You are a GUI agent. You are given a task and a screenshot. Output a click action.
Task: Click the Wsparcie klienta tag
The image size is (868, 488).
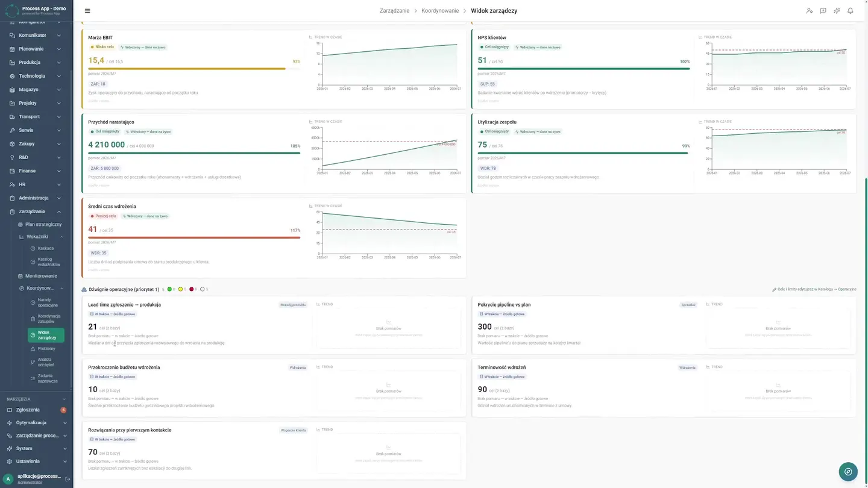(x=294, y=430)
